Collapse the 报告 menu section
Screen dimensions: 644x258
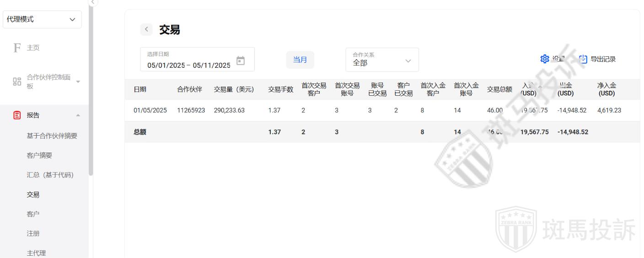[78, 115]
